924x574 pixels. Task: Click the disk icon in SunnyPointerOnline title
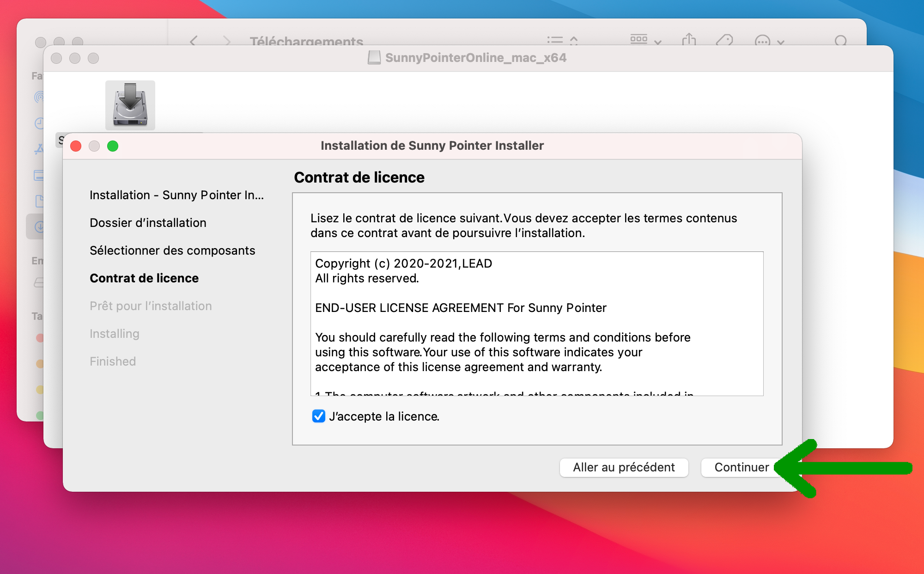pyautogui.click(x=374, y=58)
